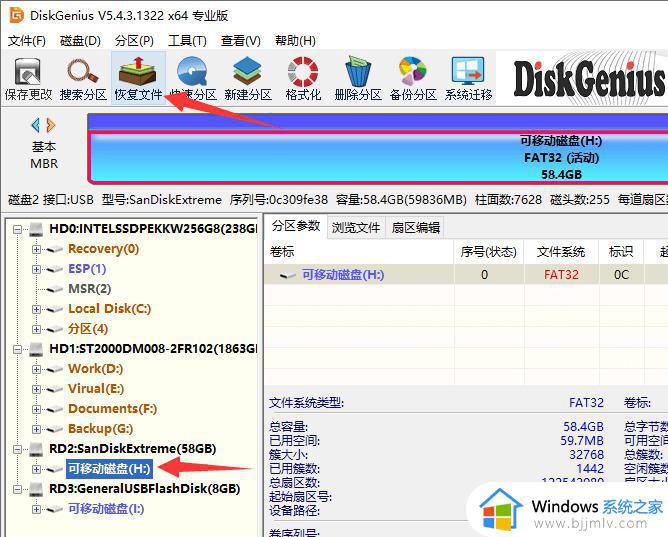Click the DiskGenius app logo in title bar
668x537 pixels.
click(x=17, y=15)
